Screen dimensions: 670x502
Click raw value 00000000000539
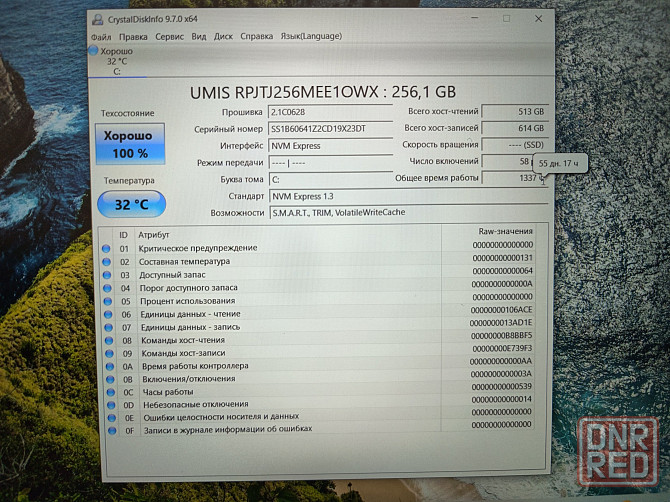(502, 387)
